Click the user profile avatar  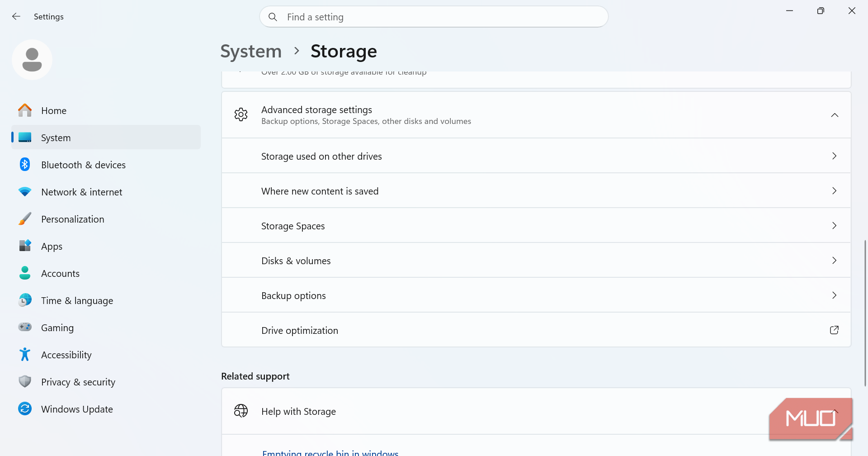point(32,60)
